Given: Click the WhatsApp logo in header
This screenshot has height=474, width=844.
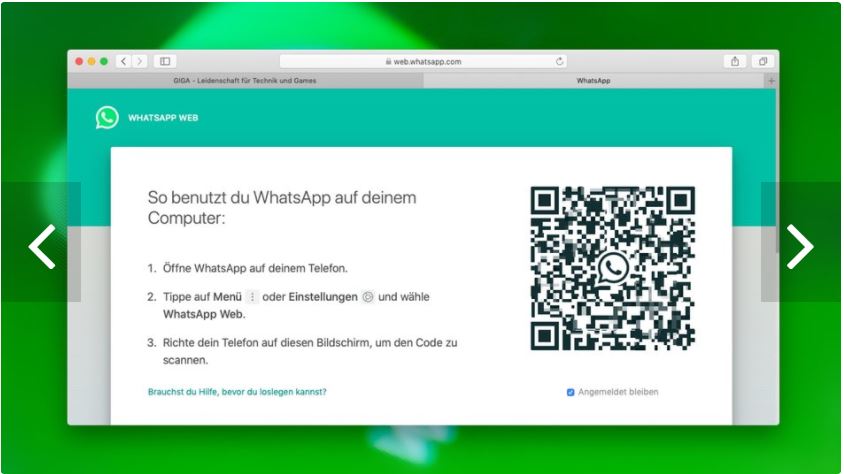Looking at the screenshot, I should tap(107, 117).
